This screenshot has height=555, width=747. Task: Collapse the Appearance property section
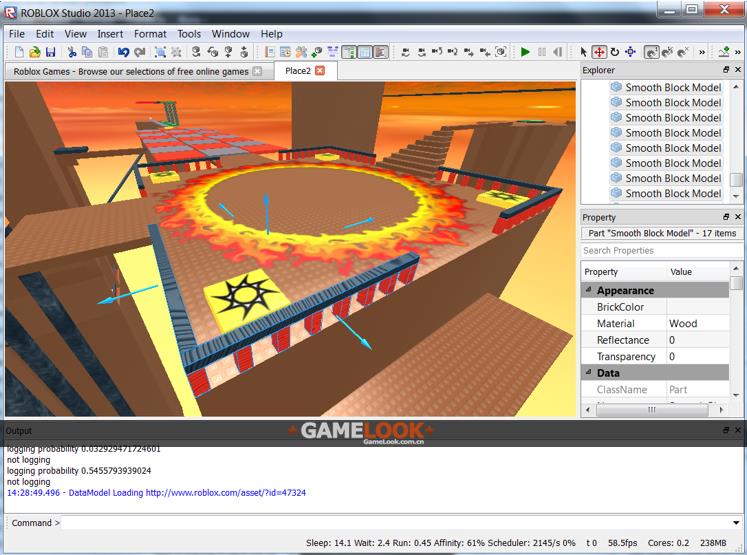click(588, 290)
